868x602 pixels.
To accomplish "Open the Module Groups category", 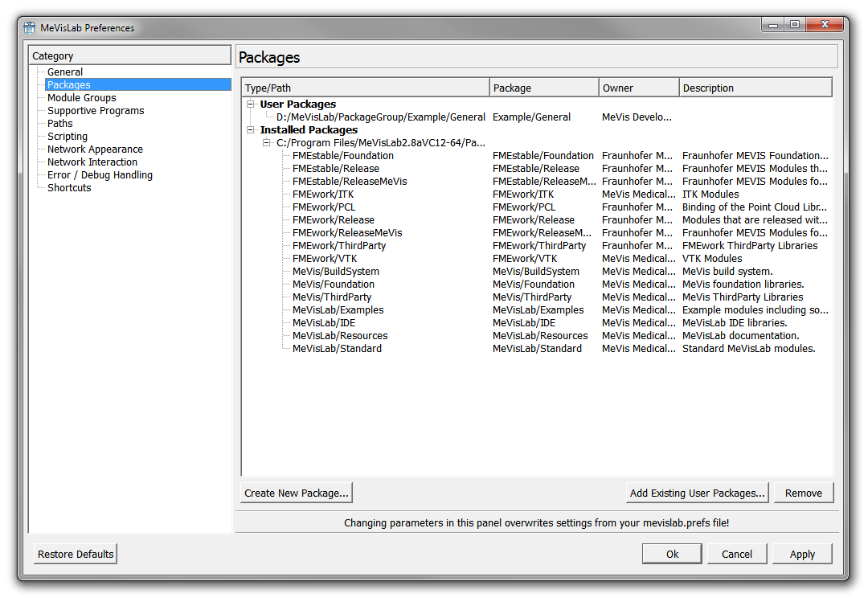I will [x=81, y=98].
